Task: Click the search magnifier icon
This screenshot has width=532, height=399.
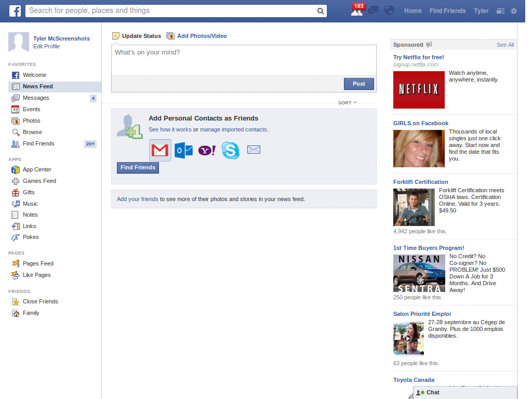Action: tap(320, 11)
